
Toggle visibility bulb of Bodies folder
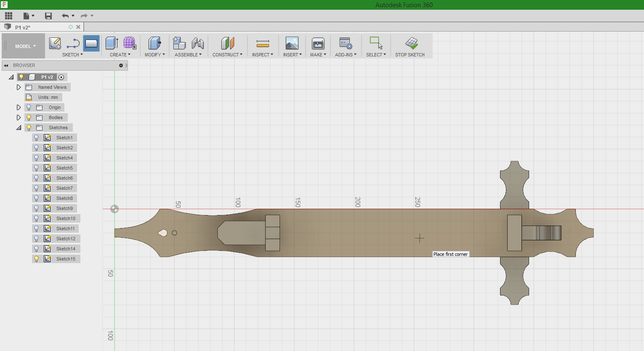tap(29, 117)
